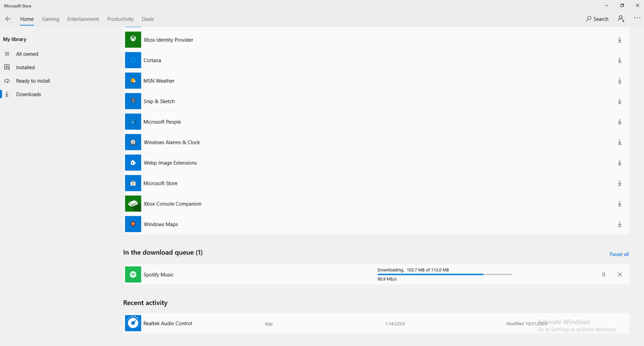Click Webp Image Extensions name
Image resolution: width=644 pixels, height=346 pixels.
pyautogui.click(x=170, y=163)
